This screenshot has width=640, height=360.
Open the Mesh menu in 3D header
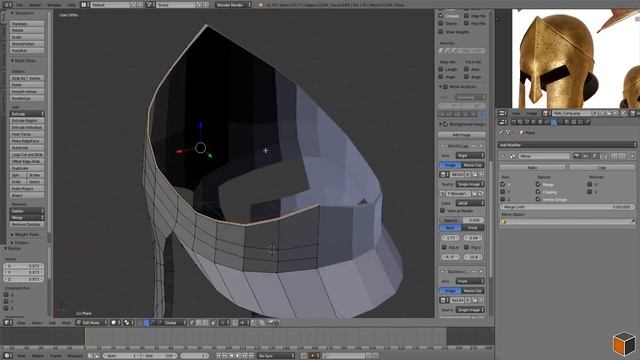point(66,322)
